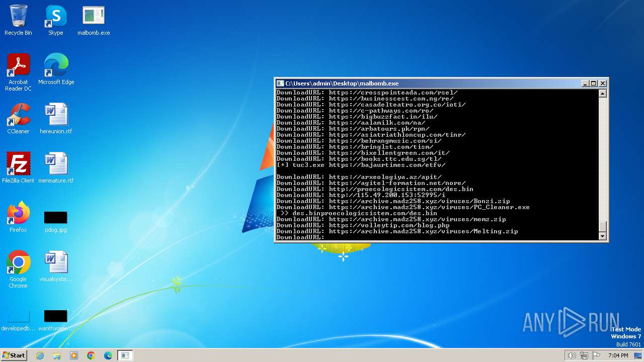Select the CCleaner desktop shortcut
Image resolution: width=644 pixels, height=362 pixels.
18,119
